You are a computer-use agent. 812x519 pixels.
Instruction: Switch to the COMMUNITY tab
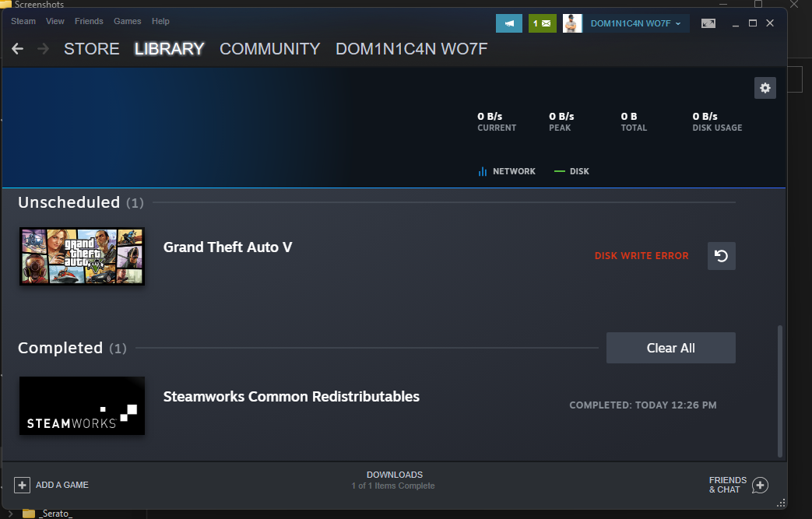[x=270, y=49]
